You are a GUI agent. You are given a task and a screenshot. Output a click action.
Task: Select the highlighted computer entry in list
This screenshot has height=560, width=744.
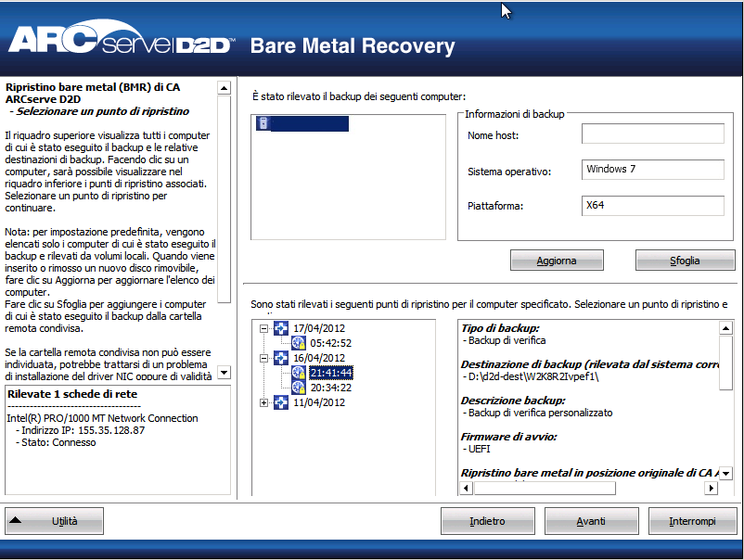coord(302,123)
